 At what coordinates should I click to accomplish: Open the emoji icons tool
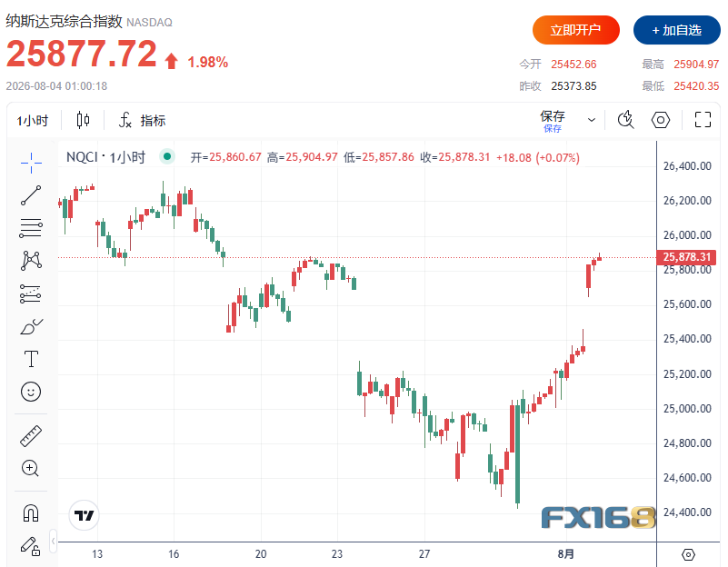31,392
